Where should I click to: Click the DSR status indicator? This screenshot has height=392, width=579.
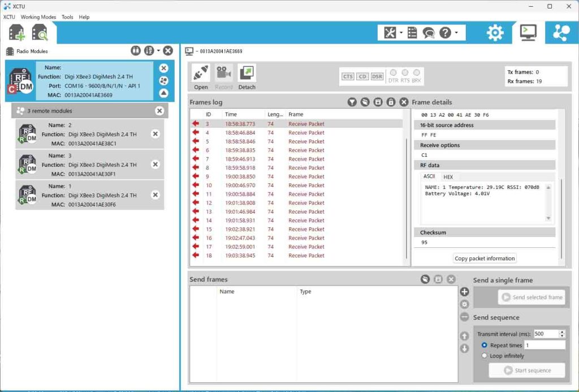tap(377, 76)
